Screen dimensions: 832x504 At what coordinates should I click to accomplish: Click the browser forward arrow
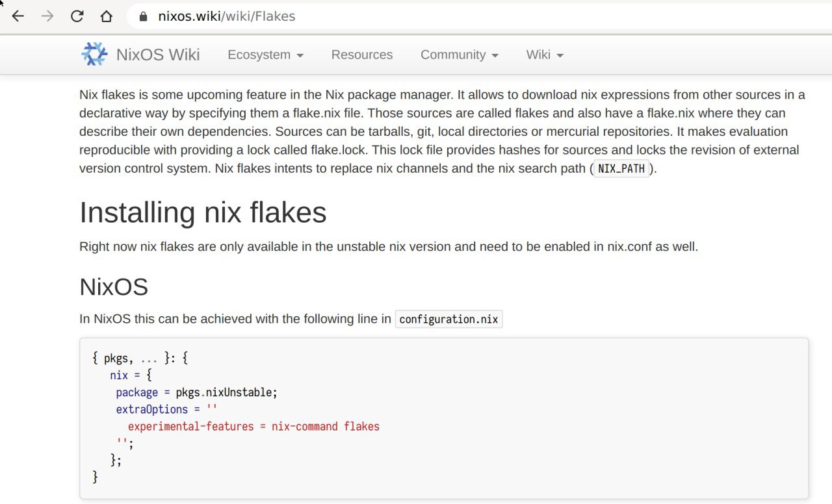47,16
